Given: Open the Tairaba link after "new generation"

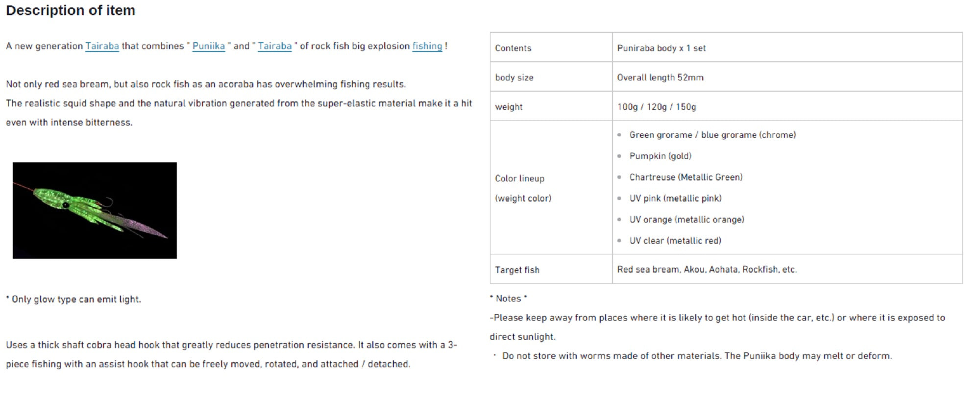Looking at the screenshot, I should (x=102, y=46).
